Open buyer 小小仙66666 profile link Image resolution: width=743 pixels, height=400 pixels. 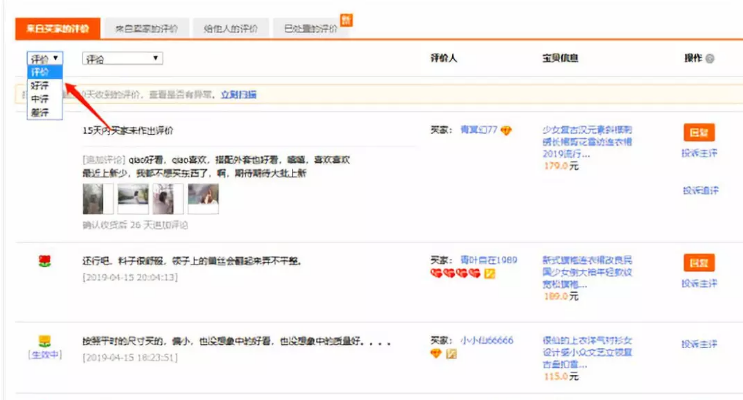[x=487, y=340]
